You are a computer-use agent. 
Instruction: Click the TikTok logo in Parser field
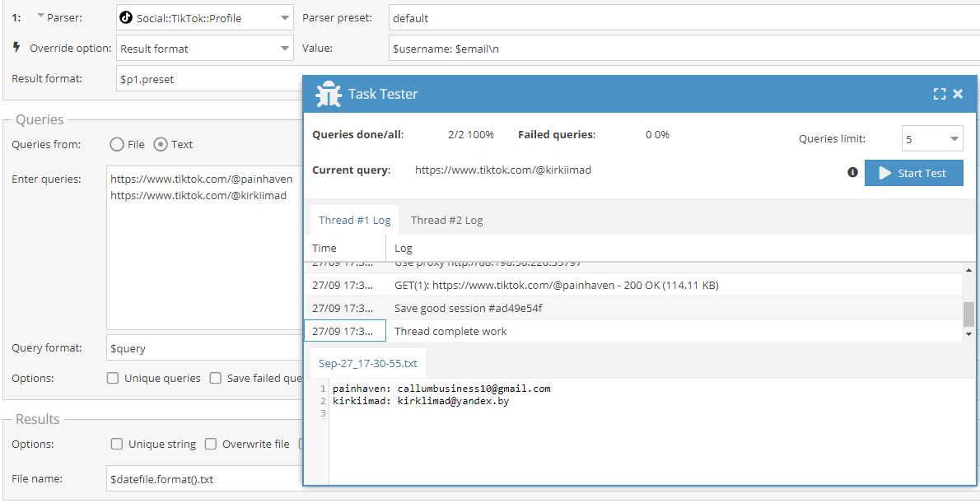click(x=126, y=17)
